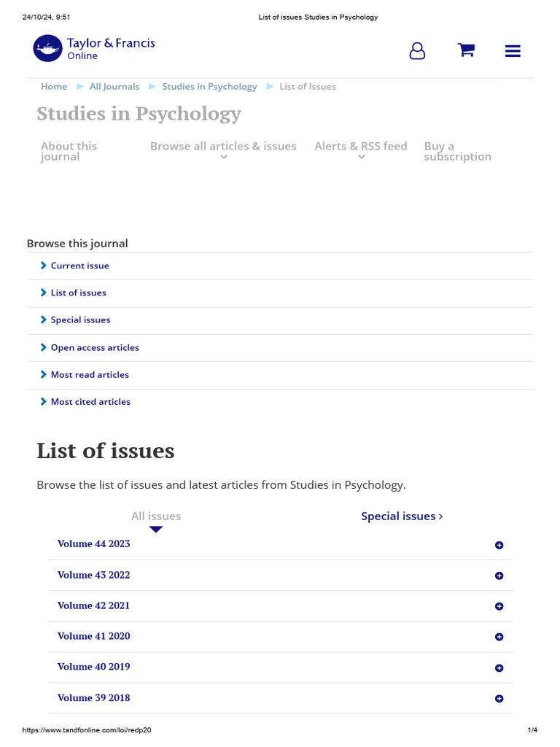560x747 pixels.
Task: Open Most read articles link
Action: pos(90,374)
